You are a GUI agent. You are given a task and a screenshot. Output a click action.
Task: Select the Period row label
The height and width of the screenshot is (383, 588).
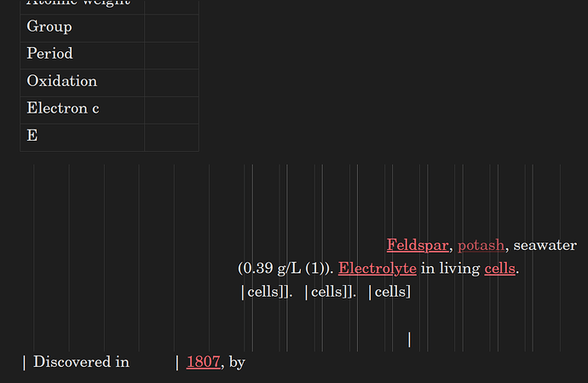click(x=49, y=54)
